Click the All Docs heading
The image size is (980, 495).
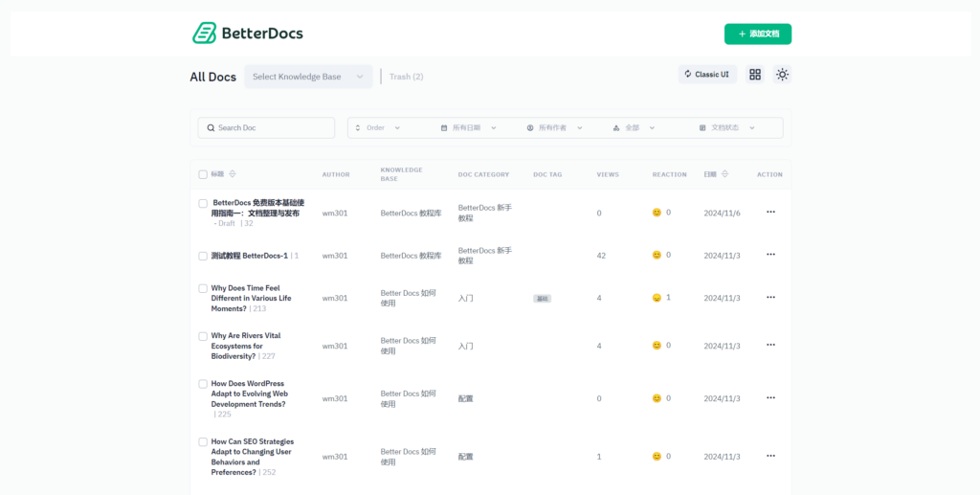(213, 77)
